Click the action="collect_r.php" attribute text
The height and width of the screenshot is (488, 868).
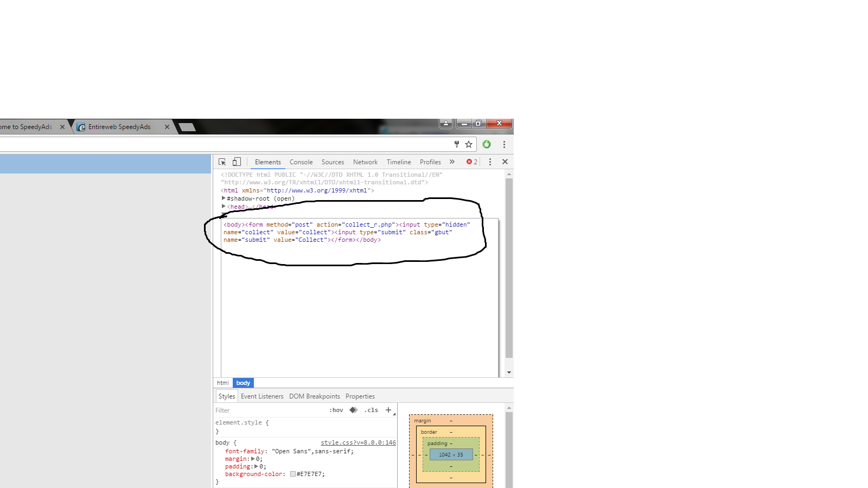[356, 224]
